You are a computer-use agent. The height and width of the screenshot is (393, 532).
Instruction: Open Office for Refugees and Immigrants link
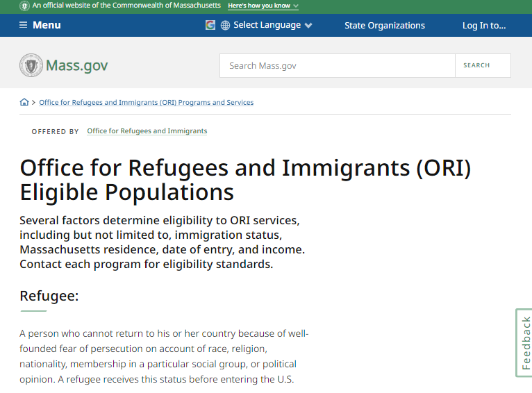[147, 131]
